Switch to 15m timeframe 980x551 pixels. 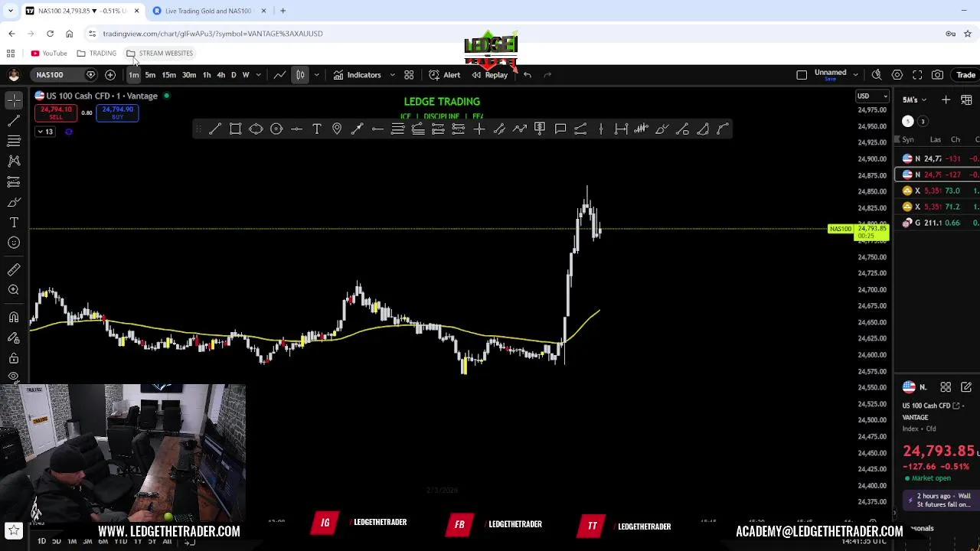point(168,75)
